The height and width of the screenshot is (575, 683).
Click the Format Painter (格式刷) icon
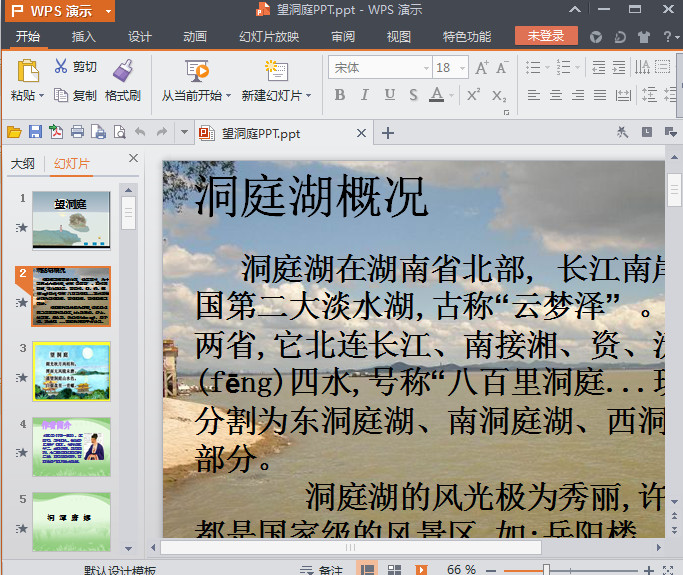point(123,69)
